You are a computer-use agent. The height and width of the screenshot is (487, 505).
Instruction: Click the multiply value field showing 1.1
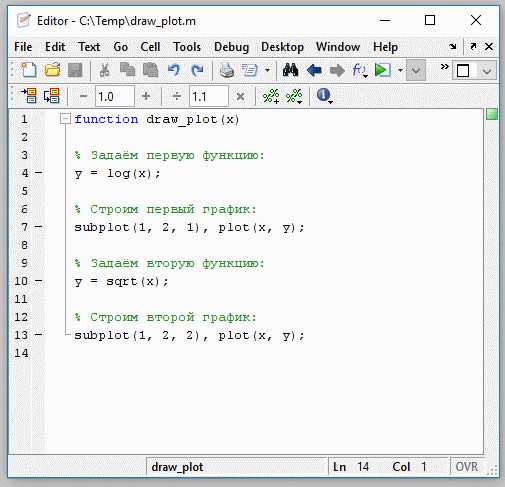209,97
